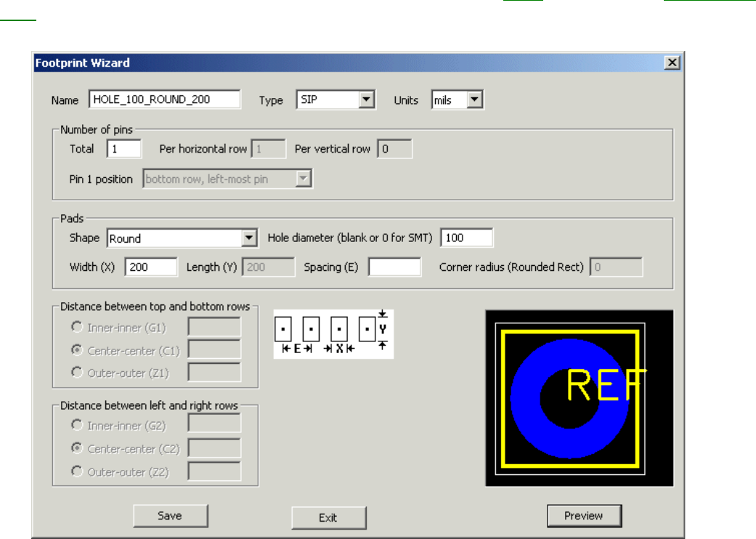This screenshot has height=539, width=756.
Task: Click the Name input field
Action: (x=164, y=100)
